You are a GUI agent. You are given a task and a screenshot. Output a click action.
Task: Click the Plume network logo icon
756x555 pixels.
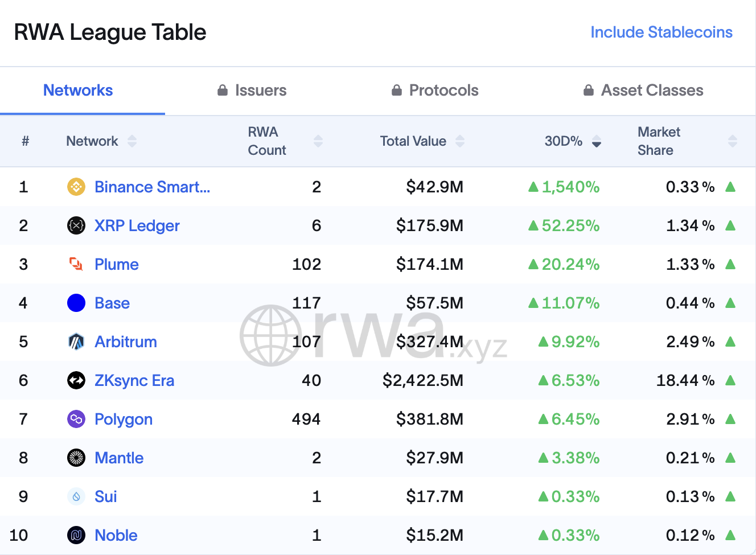tap(76, 264)
